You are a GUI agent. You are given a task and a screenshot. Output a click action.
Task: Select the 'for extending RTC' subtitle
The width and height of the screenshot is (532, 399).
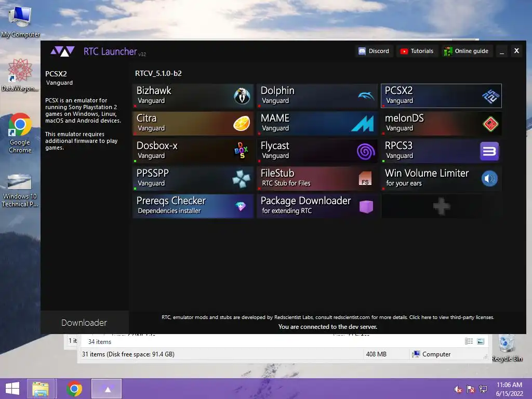(x=287, y=211)
